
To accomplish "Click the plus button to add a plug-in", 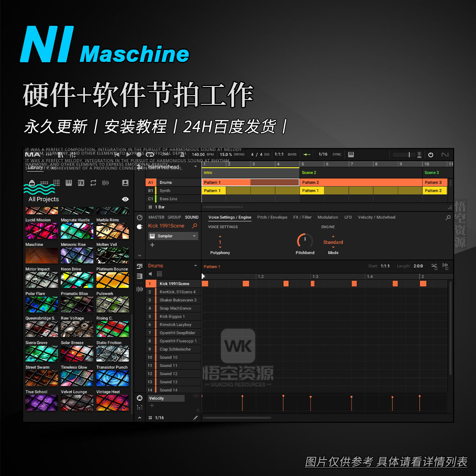I will 152,245.
